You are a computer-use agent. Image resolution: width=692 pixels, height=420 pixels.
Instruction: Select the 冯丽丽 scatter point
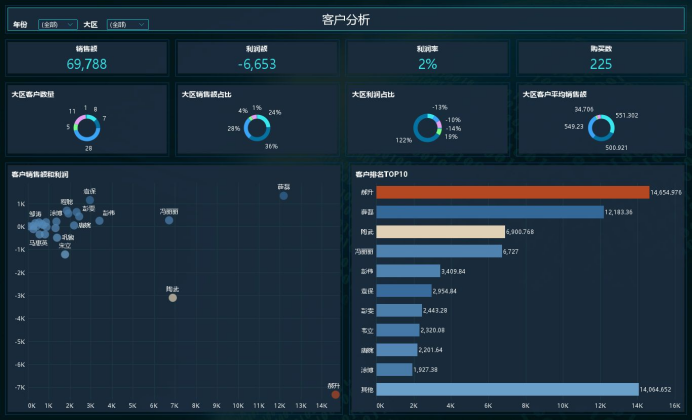(x=169, y=220)
